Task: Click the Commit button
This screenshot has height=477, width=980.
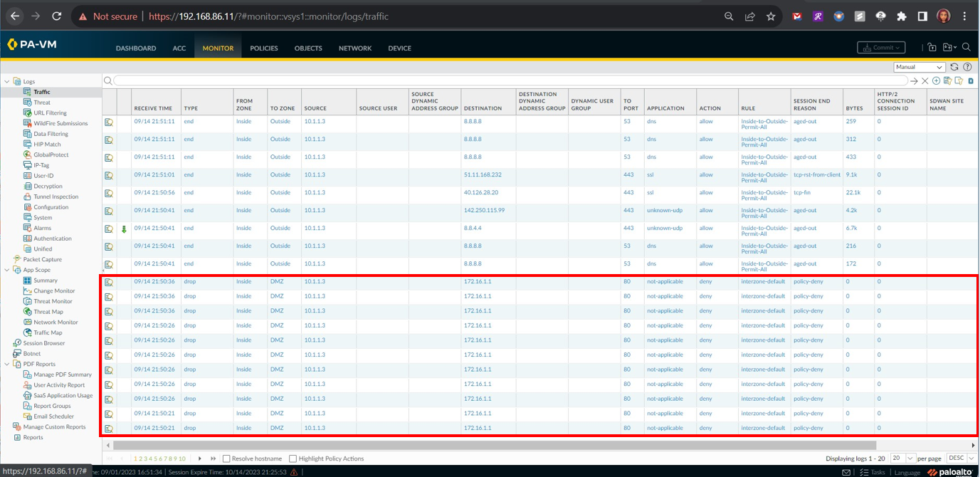Action: click(881, 48)
